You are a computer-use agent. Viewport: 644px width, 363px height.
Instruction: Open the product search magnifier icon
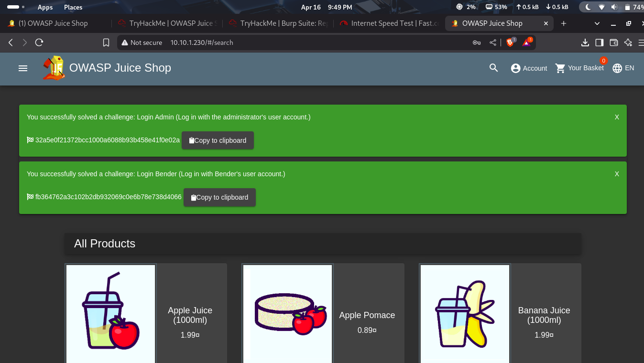(x=494, y=68)
